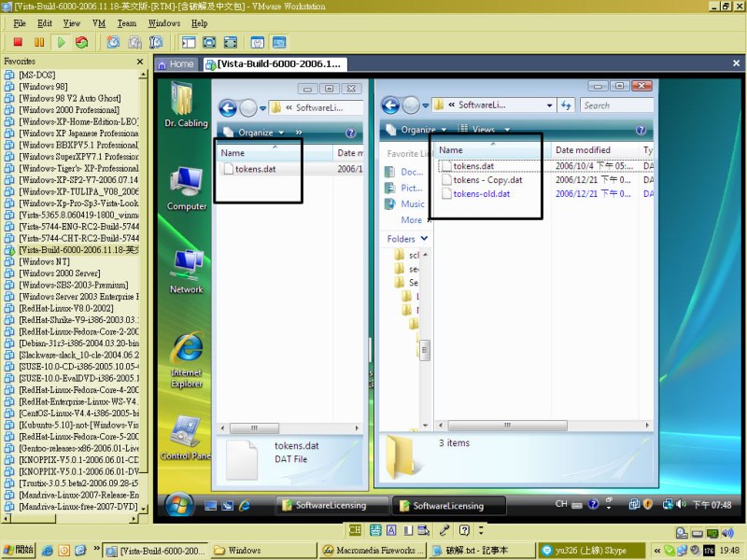Screen dimensions: 747x560
Task: Toggle the Favorites sidebar toolbar icon
Action: point(189,42)
